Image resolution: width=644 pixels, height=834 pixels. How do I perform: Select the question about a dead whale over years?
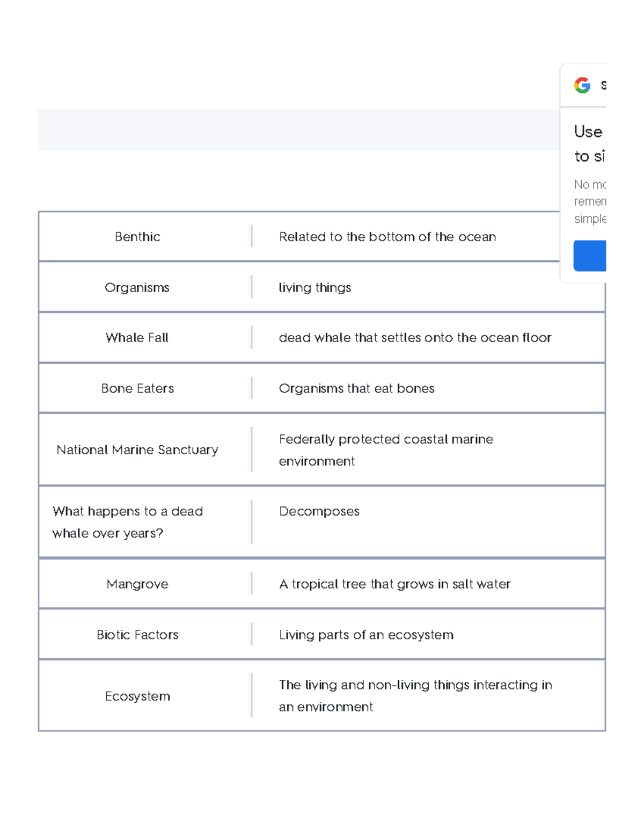tap(127, 521)
